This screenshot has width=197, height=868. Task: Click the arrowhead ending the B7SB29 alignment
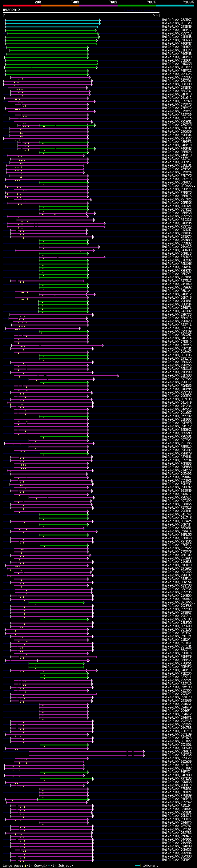pyautogui.click(x=104, y=257)
